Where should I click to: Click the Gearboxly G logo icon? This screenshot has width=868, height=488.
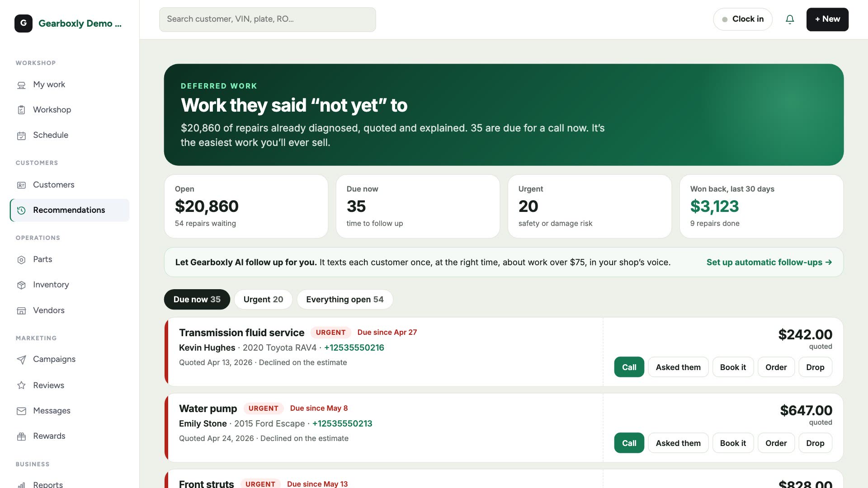tap(24, 23)
